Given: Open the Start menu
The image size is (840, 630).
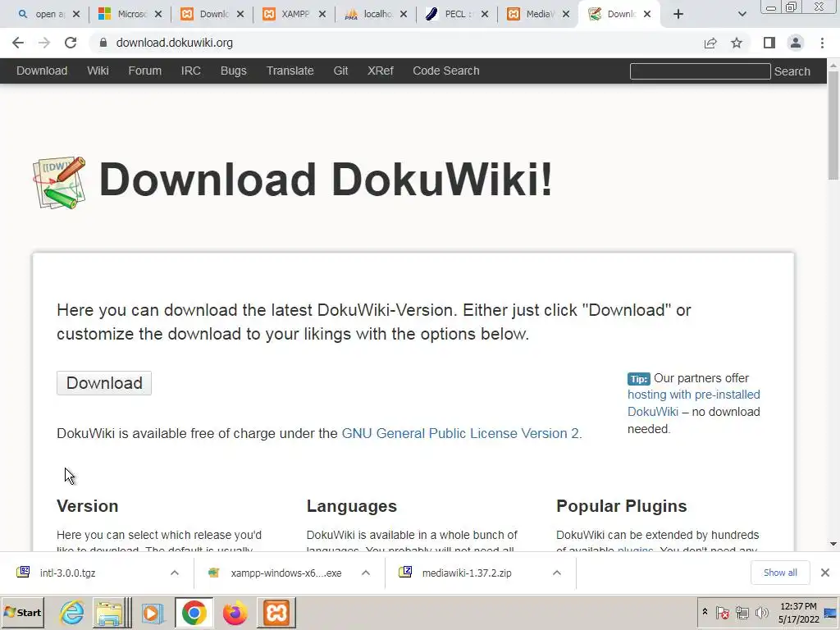Looking at the screenshot, I should (22, 612).
